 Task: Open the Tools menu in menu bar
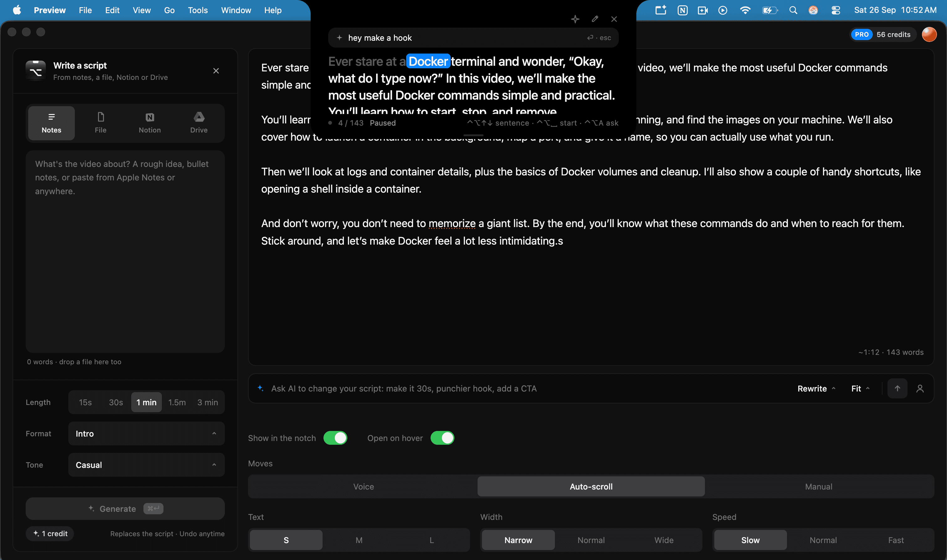pos(198,10)
